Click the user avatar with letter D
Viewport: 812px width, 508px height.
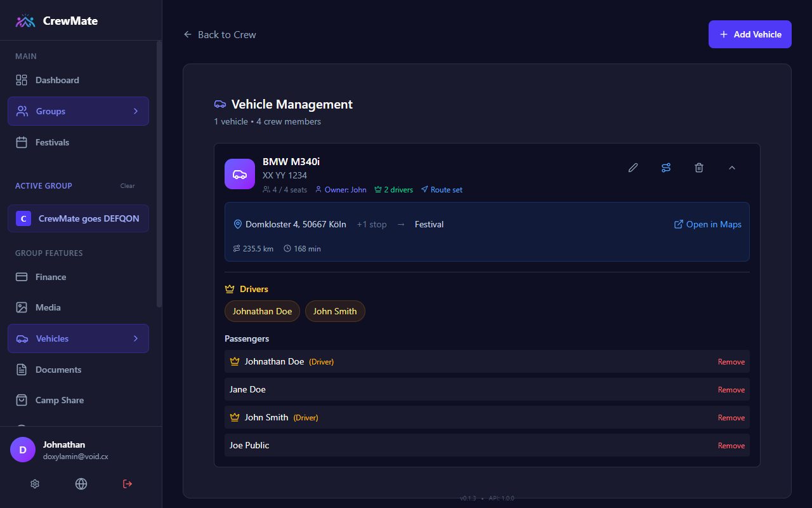tap(23, 450)
